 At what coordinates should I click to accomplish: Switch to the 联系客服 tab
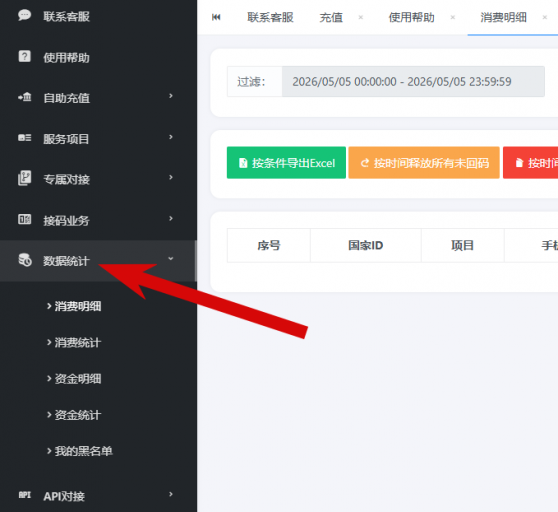pos(270,17)
